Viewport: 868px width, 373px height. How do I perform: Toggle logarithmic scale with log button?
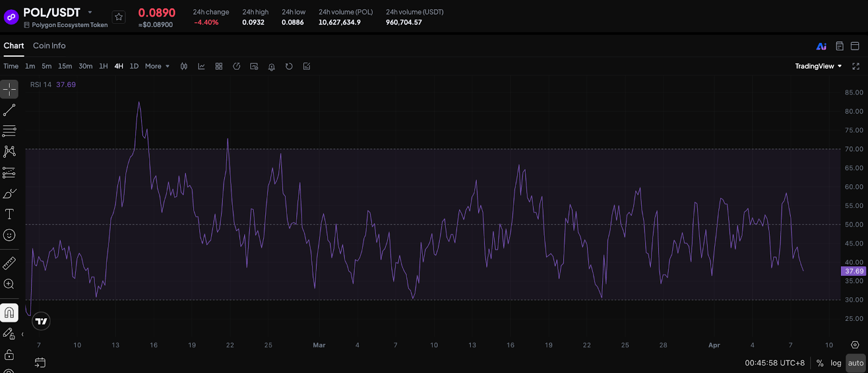tap(835, 363)
